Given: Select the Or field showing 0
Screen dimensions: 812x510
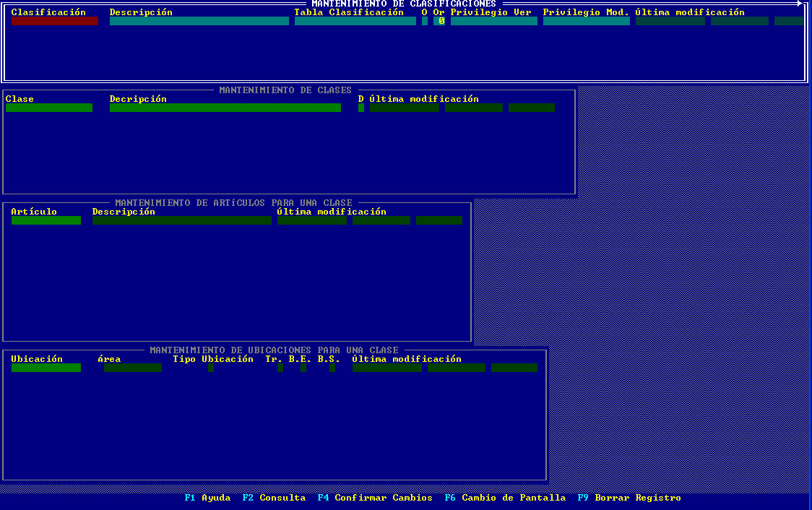Looking at the screenshot, I should click(439, 21).
